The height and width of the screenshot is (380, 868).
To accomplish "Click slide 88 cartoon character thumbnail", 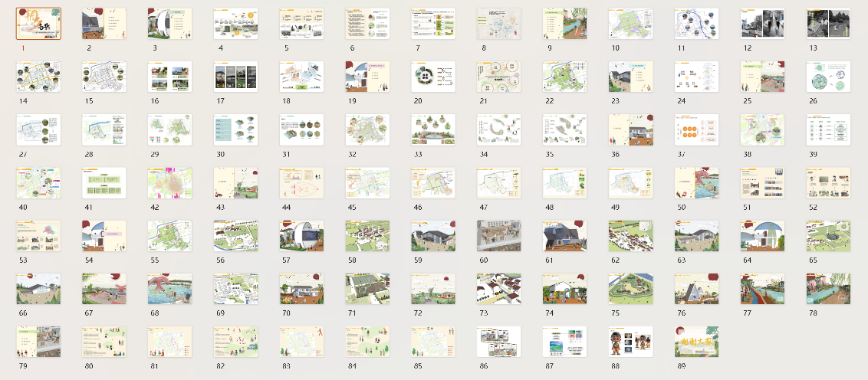I will pos(631,342).
